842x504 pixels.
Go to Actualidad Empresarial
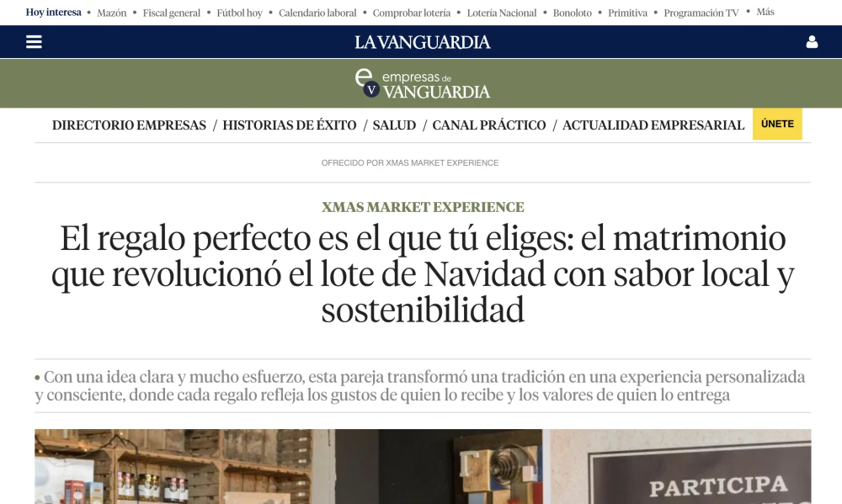pyautogui.click(x=653, y=125)
